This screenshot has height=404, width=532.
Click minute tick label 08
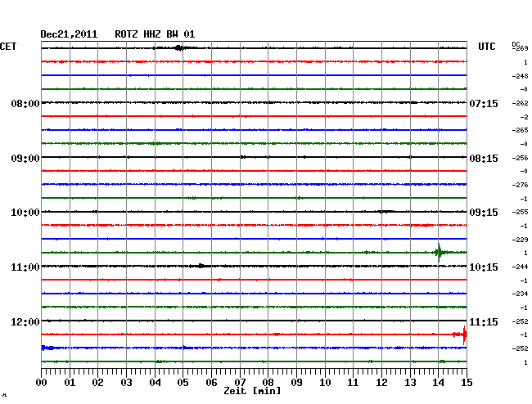pos(268,383)
